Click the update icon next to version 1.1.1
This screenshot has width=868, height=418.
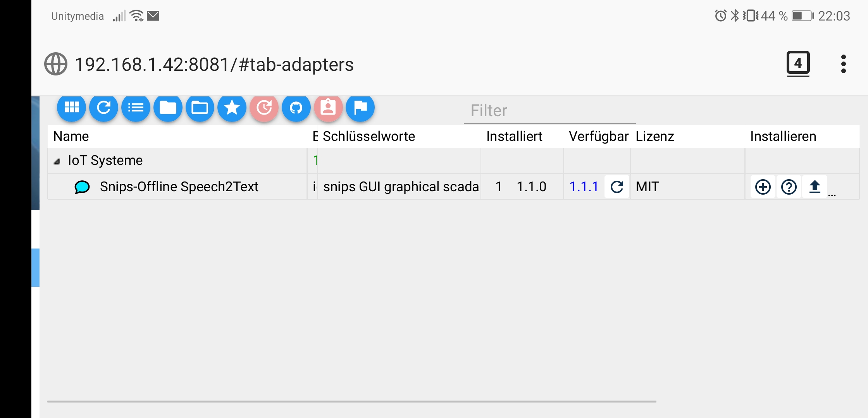(x=617, y=187)
